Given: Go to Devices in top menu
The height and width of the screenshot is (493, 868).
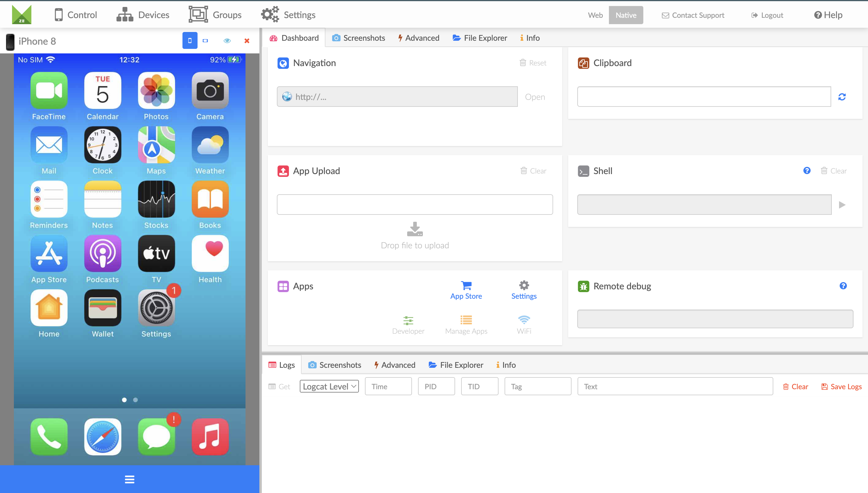Looking at the screenshot, I should (x=142, y=15).
